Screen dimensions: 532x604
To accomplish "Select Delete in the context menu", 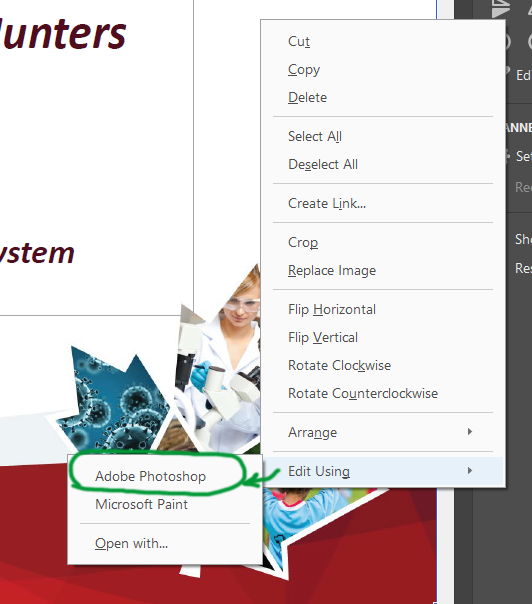I will point(383,97).
